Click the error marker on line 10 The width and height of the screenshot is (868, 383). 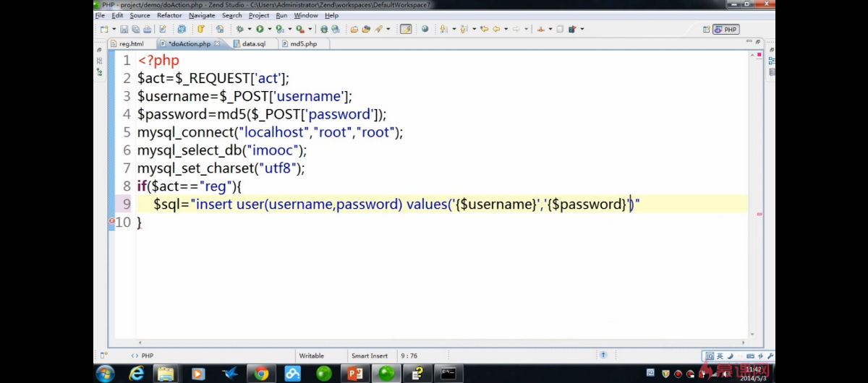[111, 222]
